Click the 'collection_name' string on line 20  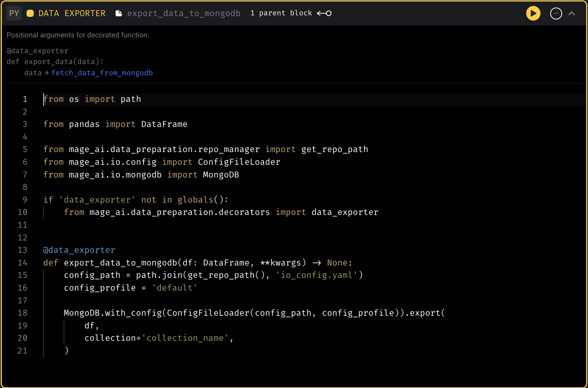pos(185,338)
